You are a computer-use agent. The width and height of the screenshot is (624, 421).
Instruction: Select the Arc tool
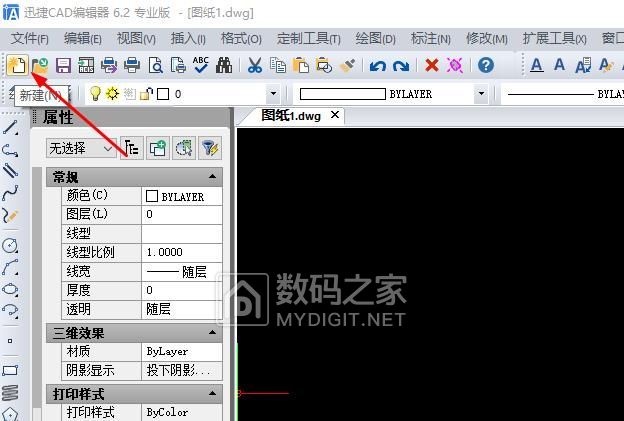(10, 267)
